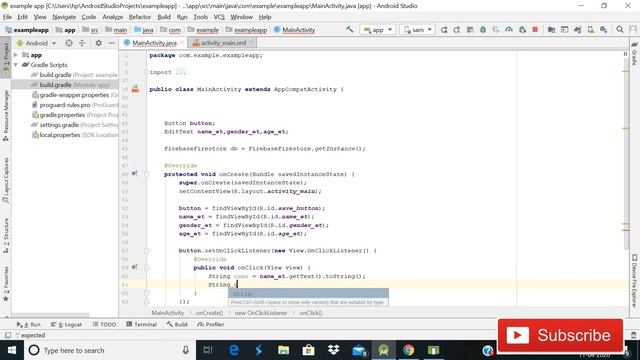Image resolution: width=640 pixels, height=360 pixels.
Task: Select proguard-rules.pro file
Action: point(75,105)
